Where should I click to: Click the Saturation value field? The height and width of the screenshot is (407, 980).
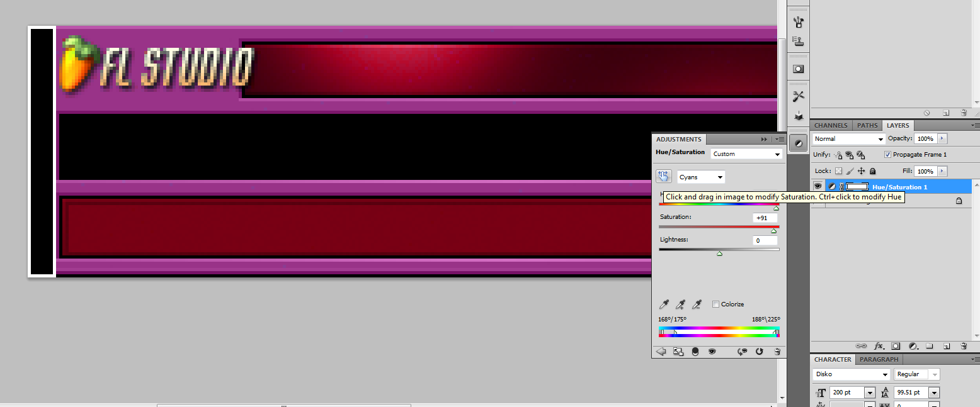point(765,218)
